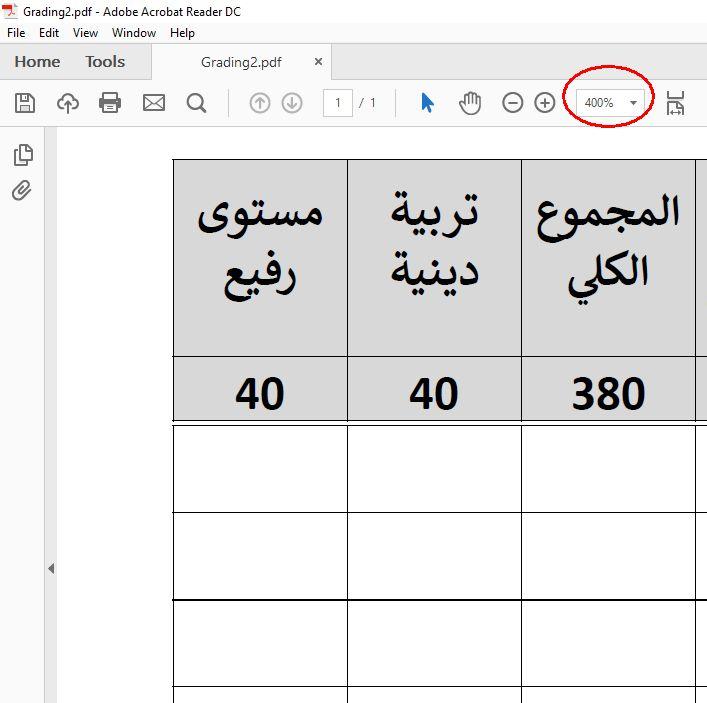Viewport: 707px width, 703px height.
Task: Expand the collapsed left navigation pane
Action: click(51, 568)
